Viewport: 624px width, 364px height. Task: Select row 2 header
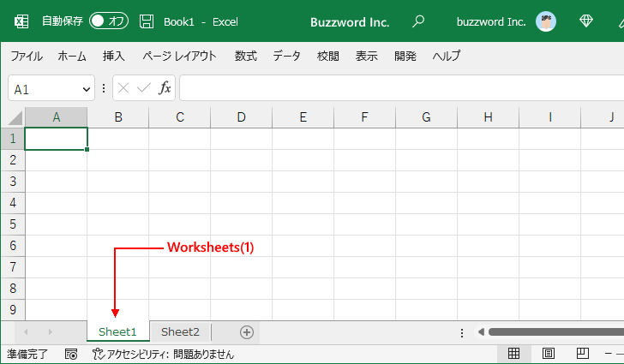(13, 160)
